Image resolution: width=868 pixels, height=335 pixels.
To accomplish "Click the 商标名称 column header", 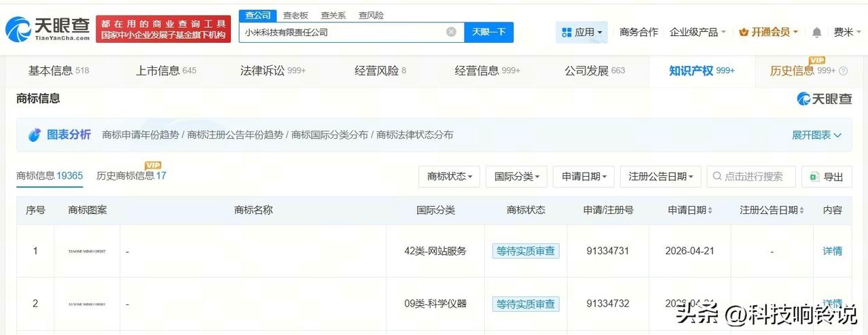I will coord(253,211).
